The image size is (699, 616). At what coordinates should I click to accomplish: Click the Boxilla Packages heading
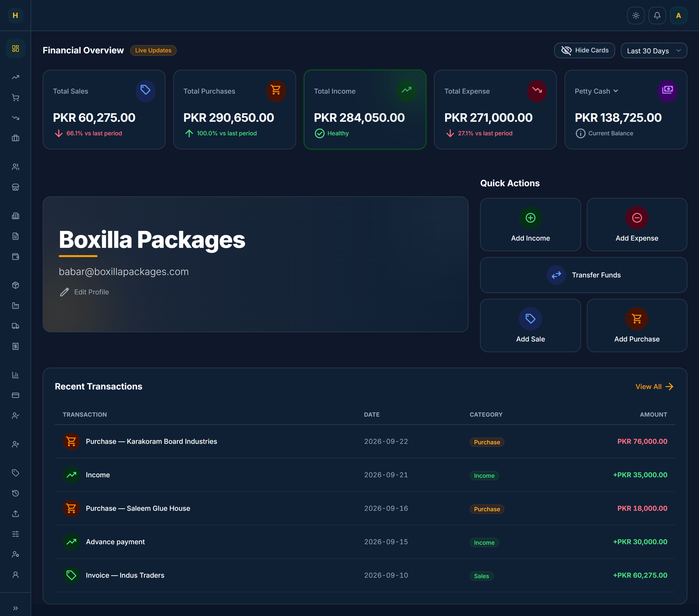[152, 240]
